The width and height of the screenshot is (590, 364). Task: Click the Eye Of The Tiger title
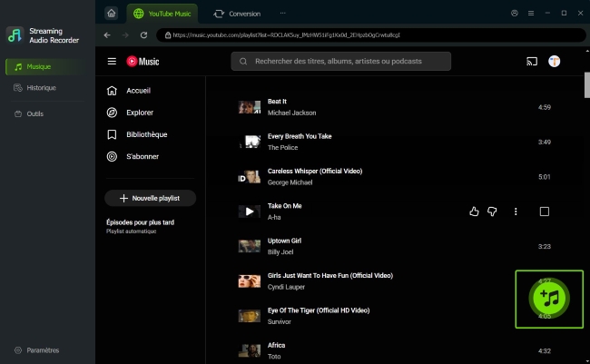coord(319,310)
